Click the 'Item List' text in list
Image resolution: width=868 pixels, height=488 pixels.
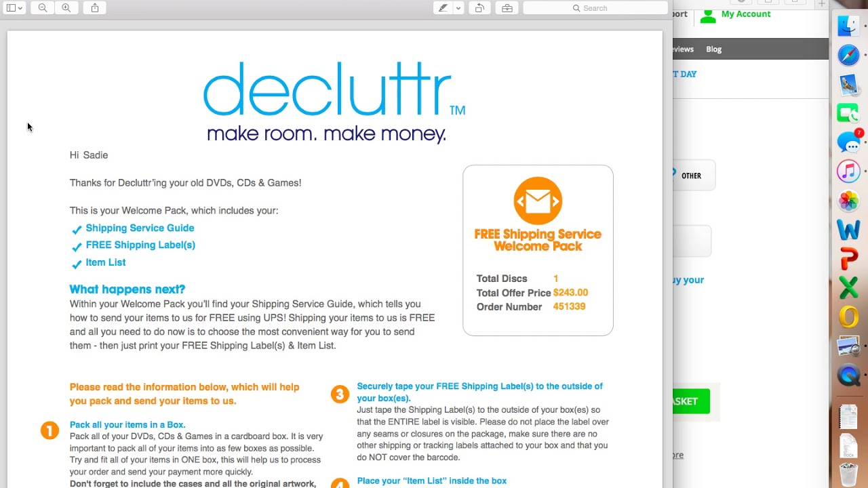[x=105, y=262]
